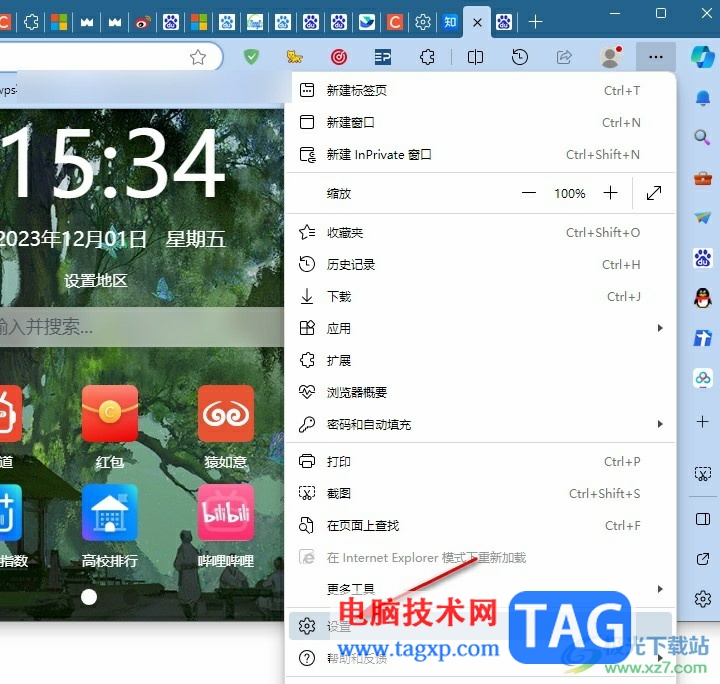Click the share icon in toolbar

click(x=564, y=57)
